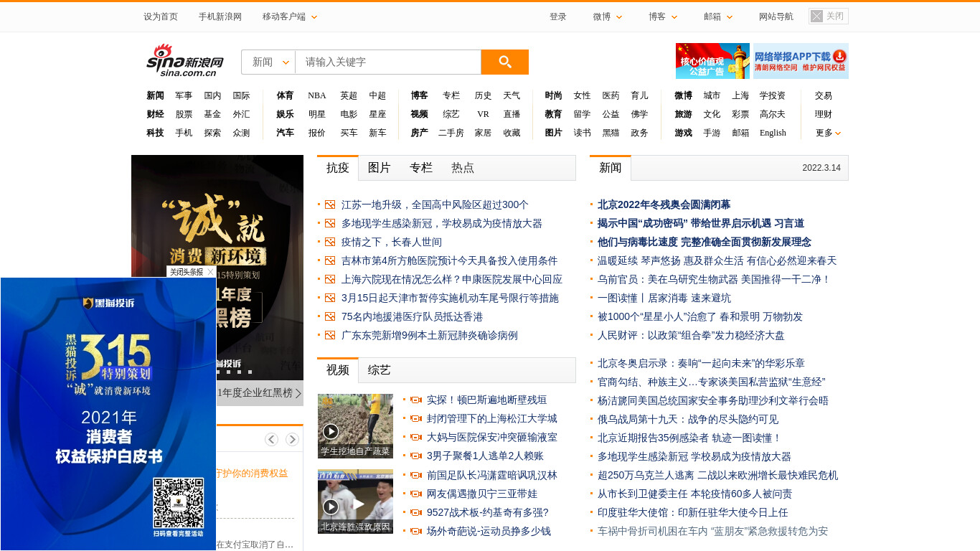The width and height of the screenshot is (980, 551).
Task: Open 网站导航 link
Action: tap(776, 17)
